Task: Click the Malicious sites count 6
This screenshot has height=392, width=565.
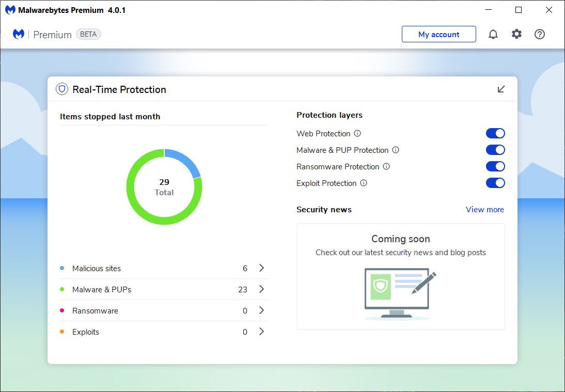Action: (x=245, y=269)
